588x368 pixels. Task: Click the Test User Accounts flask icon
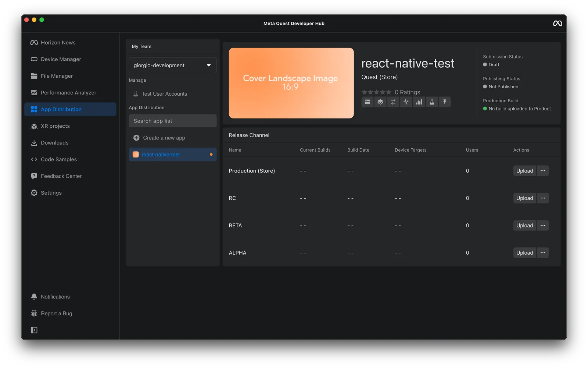pos(136,94)
